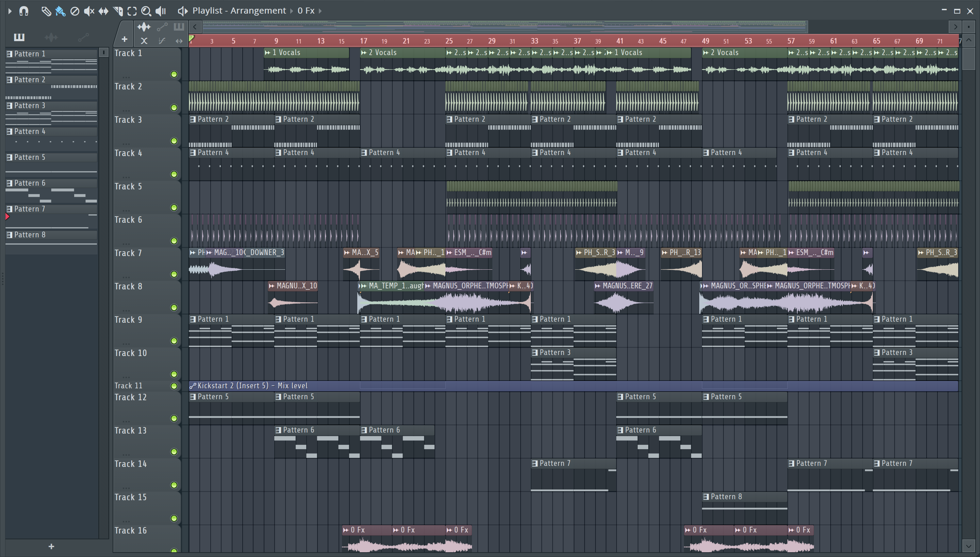Click the fade curve icon under clip focus
Viewport: 980px width, 557px height.
[x=162, y=40]
